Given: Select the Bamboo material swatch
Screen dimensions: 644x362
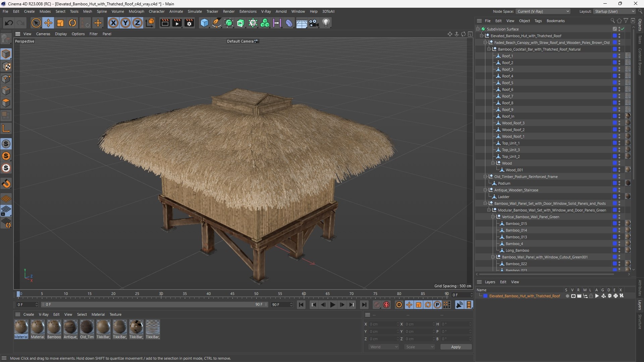Looking at the screenshot, I should point(54,329).
